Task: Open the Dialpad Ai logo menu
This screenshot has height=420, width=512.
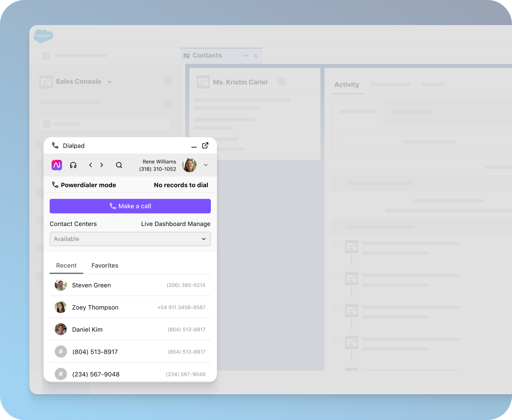Action: (57, 165)
